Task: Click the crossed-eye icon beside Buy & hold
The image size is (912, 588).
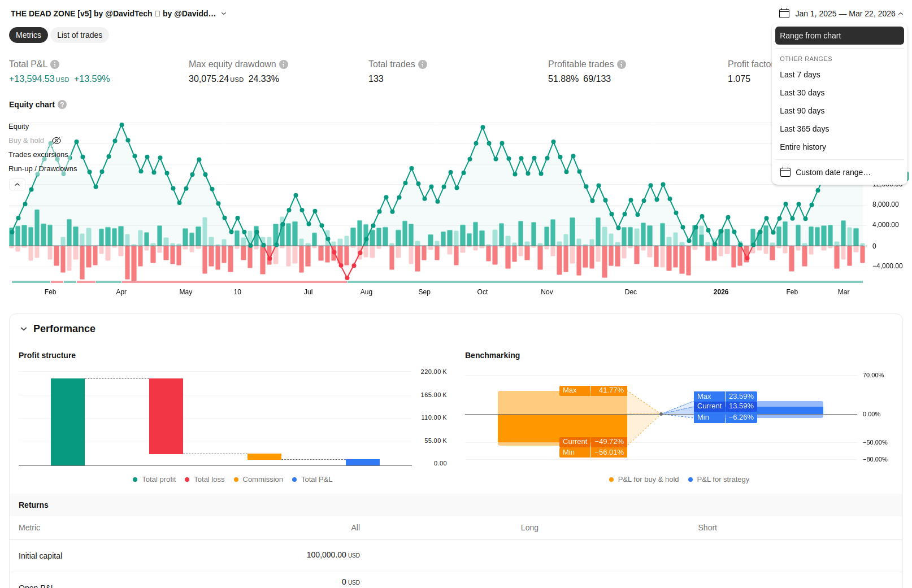Action: pyautogui.click(x=57, y=141)
